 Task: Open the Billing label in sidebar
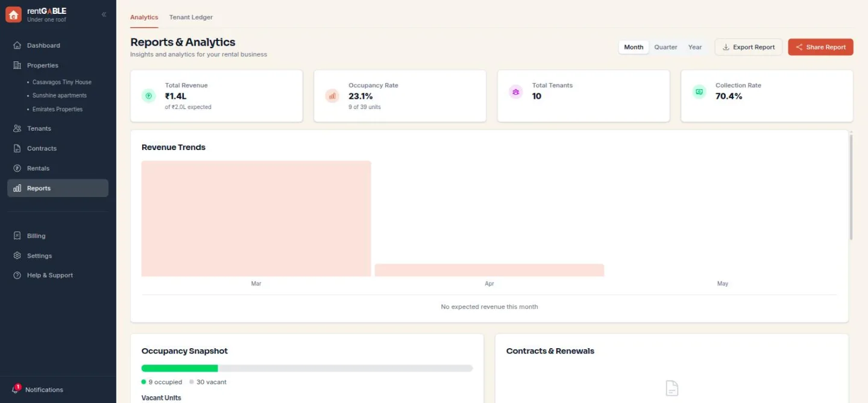(36, 236)
